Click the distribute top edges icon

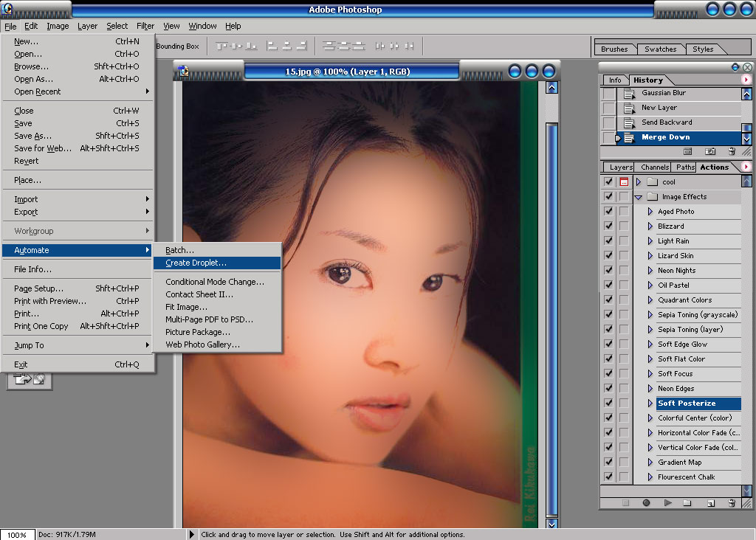pyautogui.click(x=329, y=46)
